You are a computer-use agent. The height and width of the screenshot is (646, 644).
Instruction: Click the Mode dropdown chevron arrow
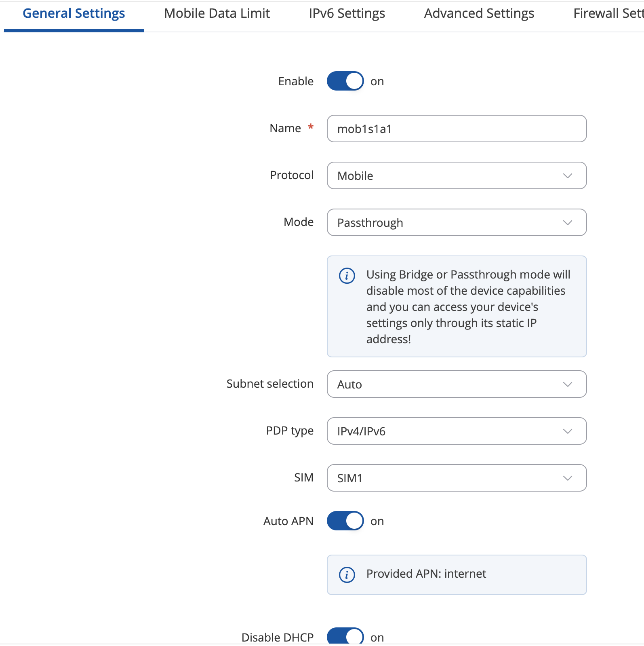[x=568, y=223]
